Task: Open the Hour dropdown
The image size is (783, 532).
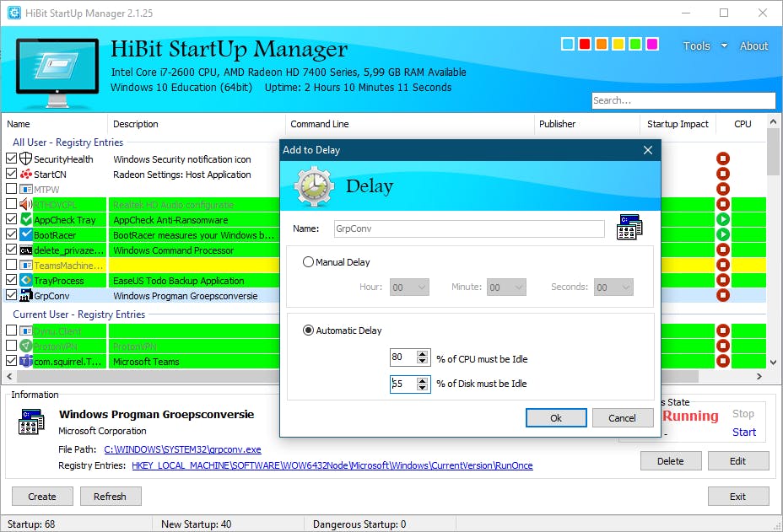Action: click(x=409, y=287)
